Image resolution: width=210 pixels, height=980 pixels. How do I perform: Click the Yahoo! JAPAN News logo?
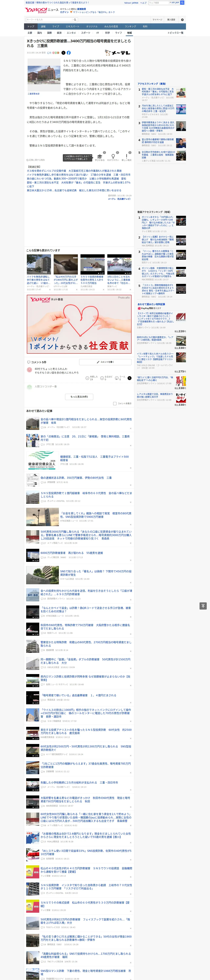click(x=42, y=10)
